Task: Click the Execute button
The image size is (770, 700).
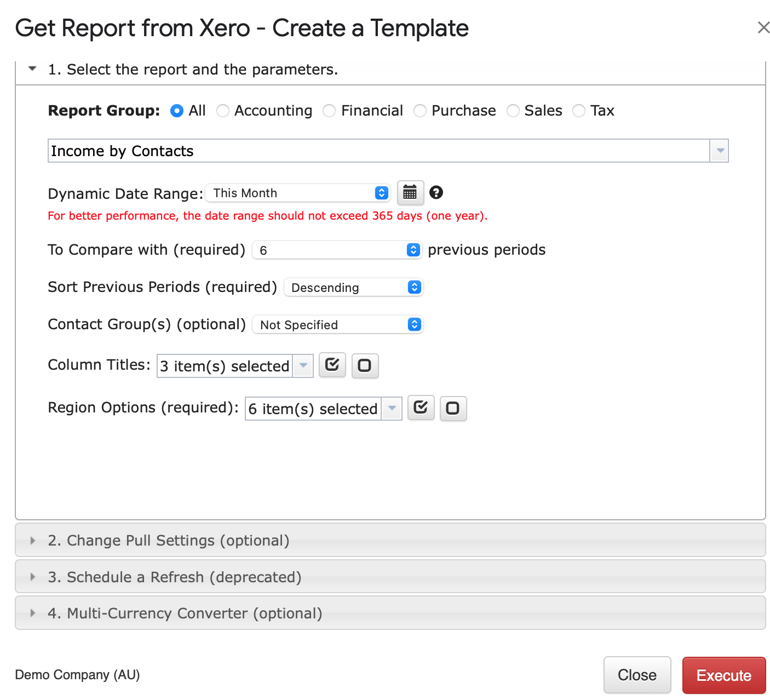Action: [724, 675]
